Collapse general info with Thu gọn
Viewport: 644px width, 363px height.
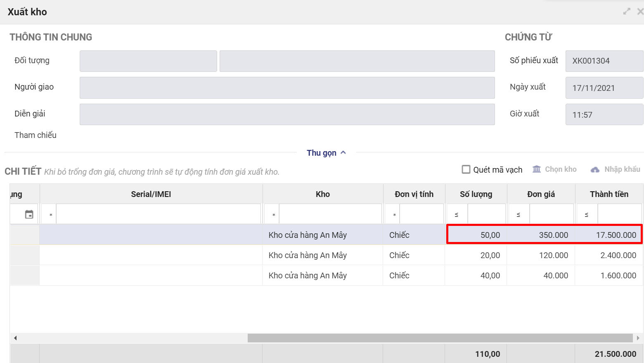click(x=326, y=153)
